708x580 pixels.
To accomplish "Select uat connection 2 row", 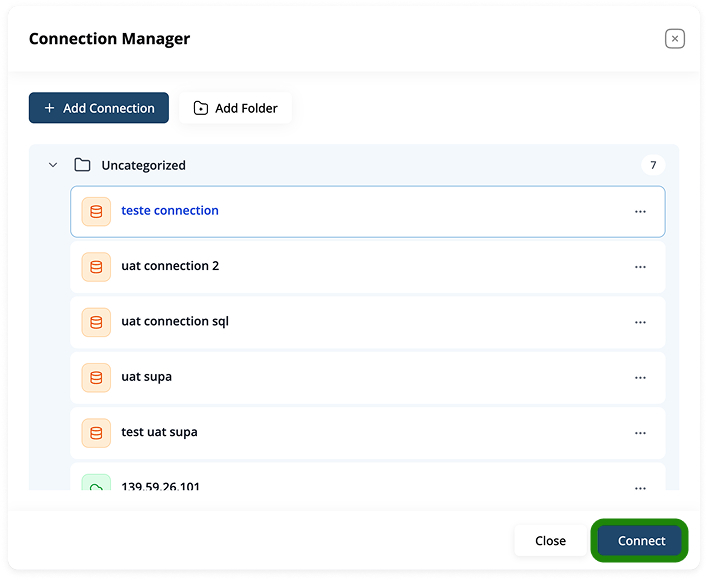I will pyautogui.click(x=368, y=267).
